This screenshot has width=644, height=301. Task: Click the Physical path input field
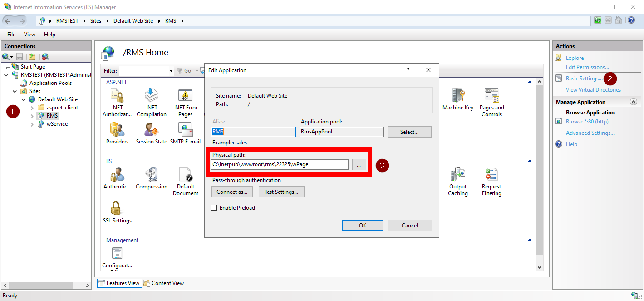280,164
